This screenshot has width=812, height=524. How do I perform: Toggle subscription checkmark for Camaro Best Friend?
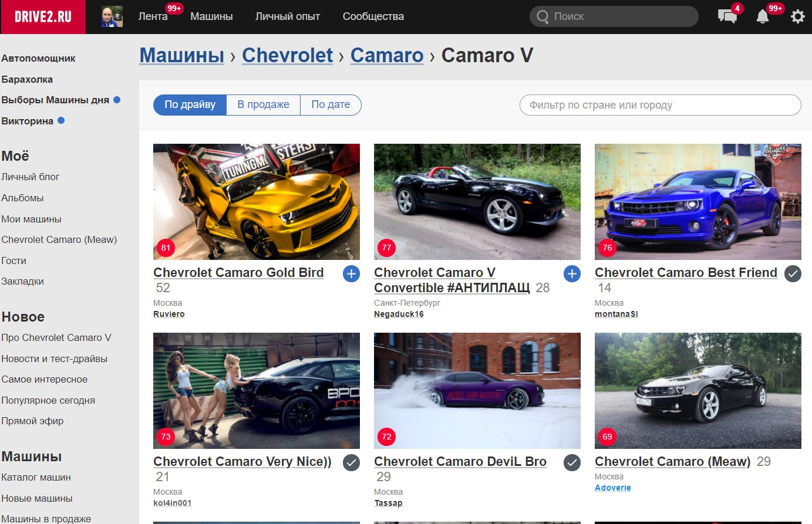click(x=793, y=273)
